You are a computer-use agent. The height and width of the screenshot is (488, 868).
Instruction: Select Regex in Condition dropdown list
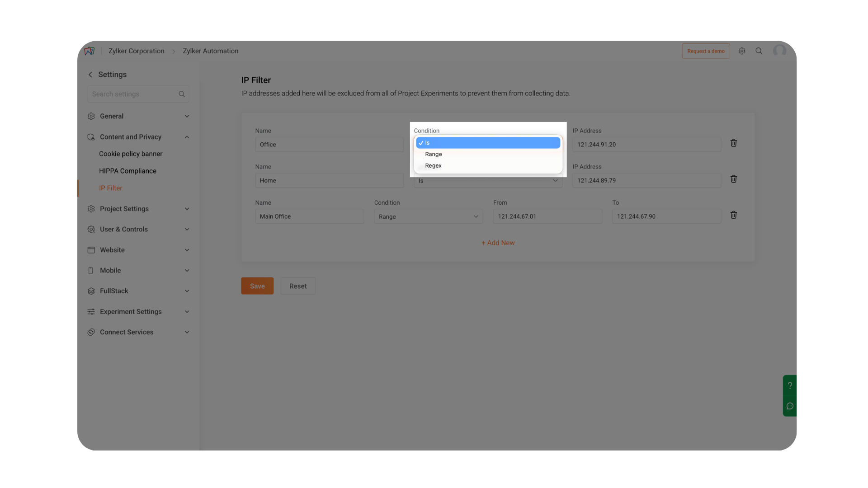pyautogui.click(x=433, y=166)
